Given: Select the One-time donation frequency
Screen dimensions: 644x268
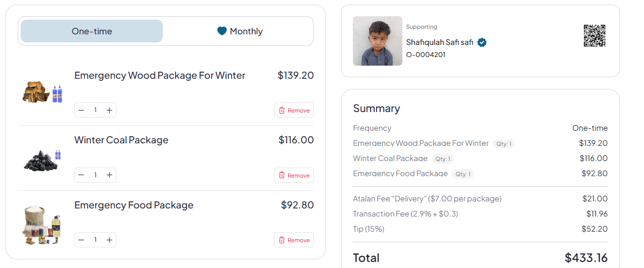Looking at the screenshot, I should point(91,31).
